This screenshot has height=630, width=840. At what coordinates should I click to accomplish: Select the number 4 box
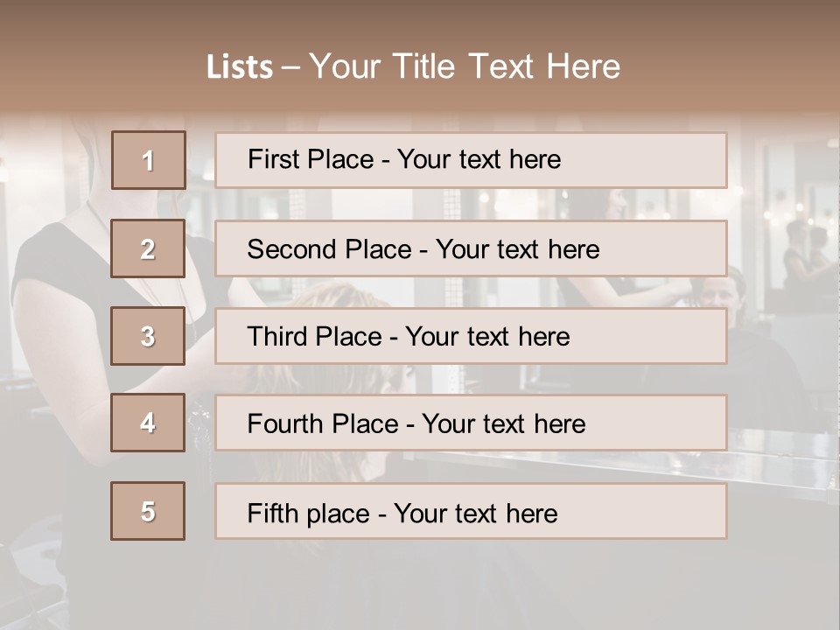pos(148,423)
